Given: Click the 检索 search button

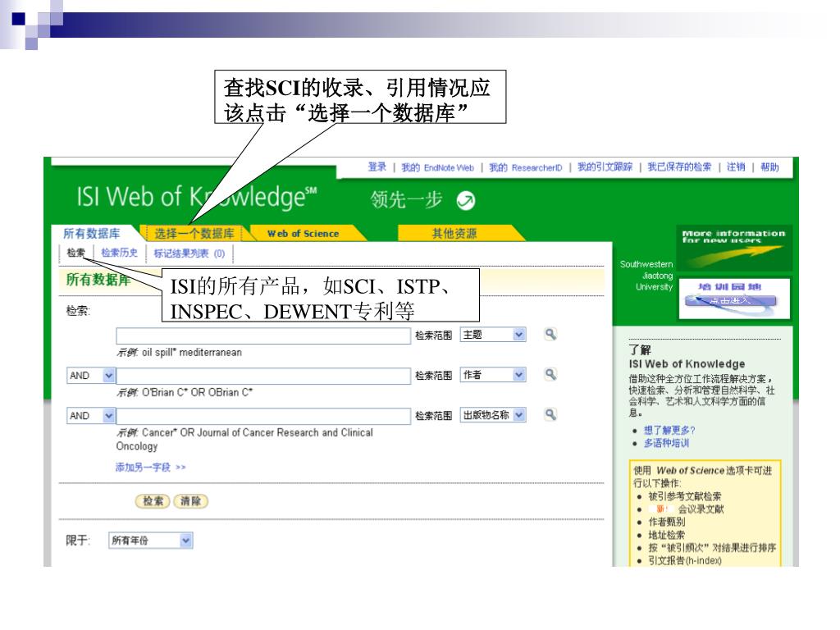Looking at the screenshot, I should click(x=153, y=501).
